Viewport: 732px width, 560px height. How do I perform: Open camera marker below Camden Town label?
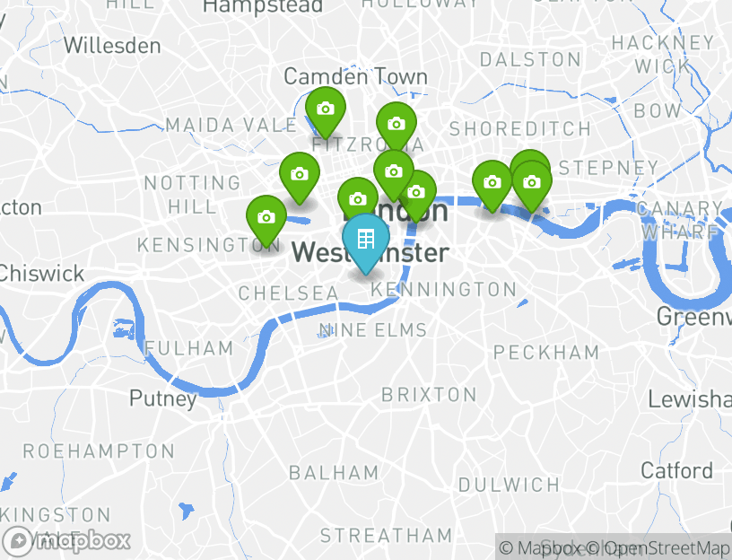tap(326, 111)
